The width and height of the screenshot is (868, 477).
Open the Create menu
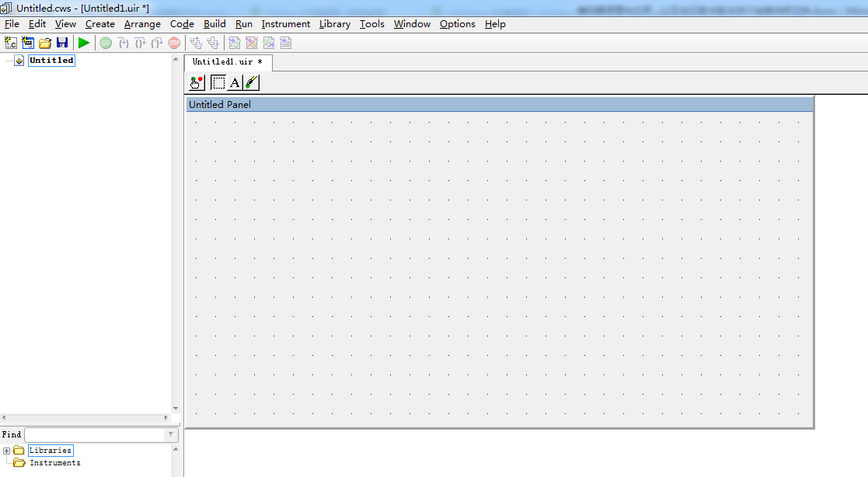100,24
